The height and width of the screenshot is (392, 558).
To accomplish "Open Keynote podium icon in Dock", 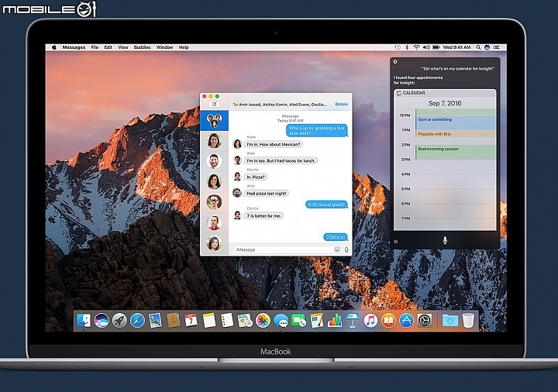I will point(353,321).
